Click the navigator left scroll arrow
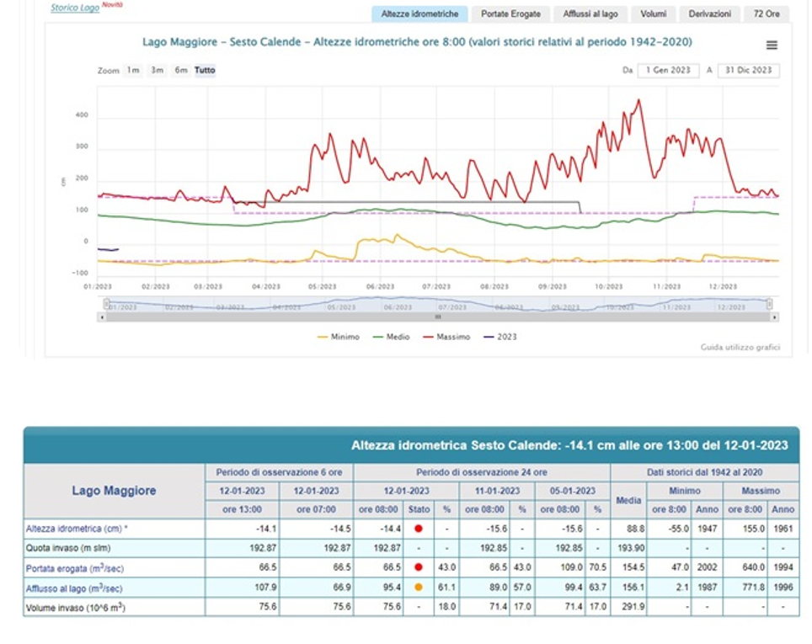This screenshot has width=812, height=644. 102,317
